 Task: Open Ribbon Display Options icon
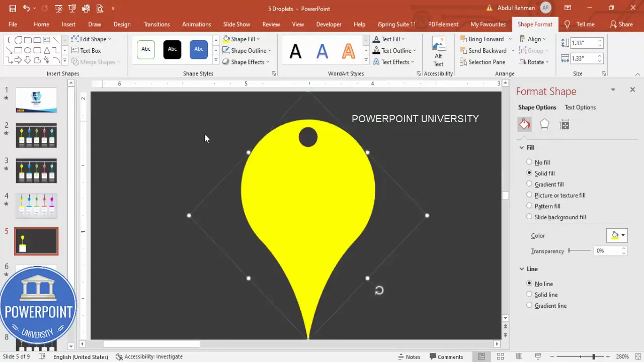pyautogui.click(x=568, y=8)
